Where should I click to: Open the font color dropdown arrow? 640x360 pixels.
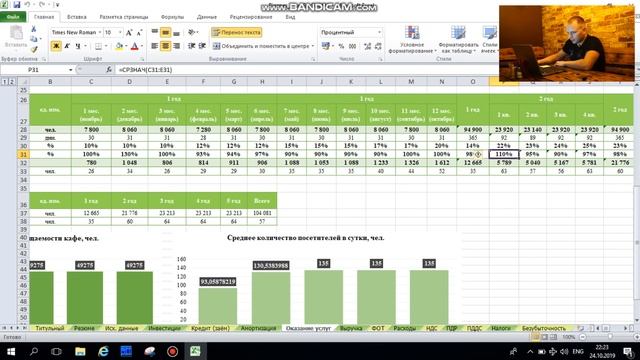142,47
